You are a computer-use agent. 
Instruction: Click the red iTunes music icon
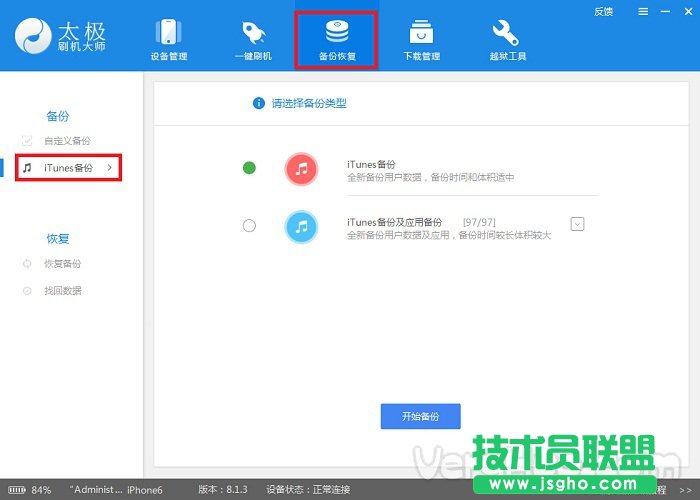(301, 169)
